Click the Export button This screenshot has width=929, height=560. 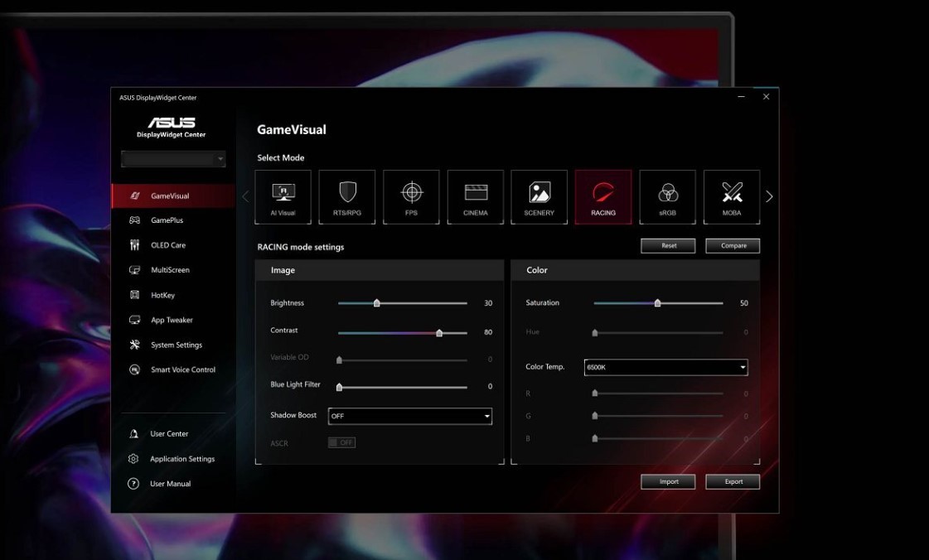(x=733, y=481)
